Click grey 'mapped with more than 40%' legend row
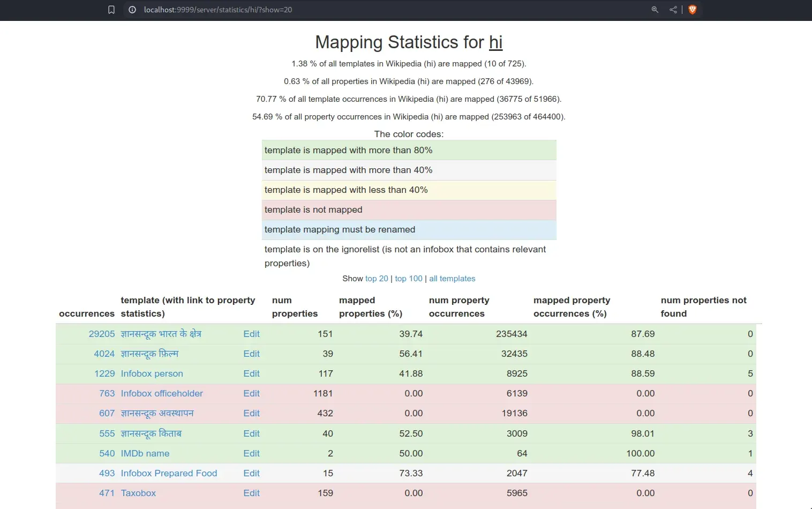This screenshot has height=509, width=812. click(409, 170)
